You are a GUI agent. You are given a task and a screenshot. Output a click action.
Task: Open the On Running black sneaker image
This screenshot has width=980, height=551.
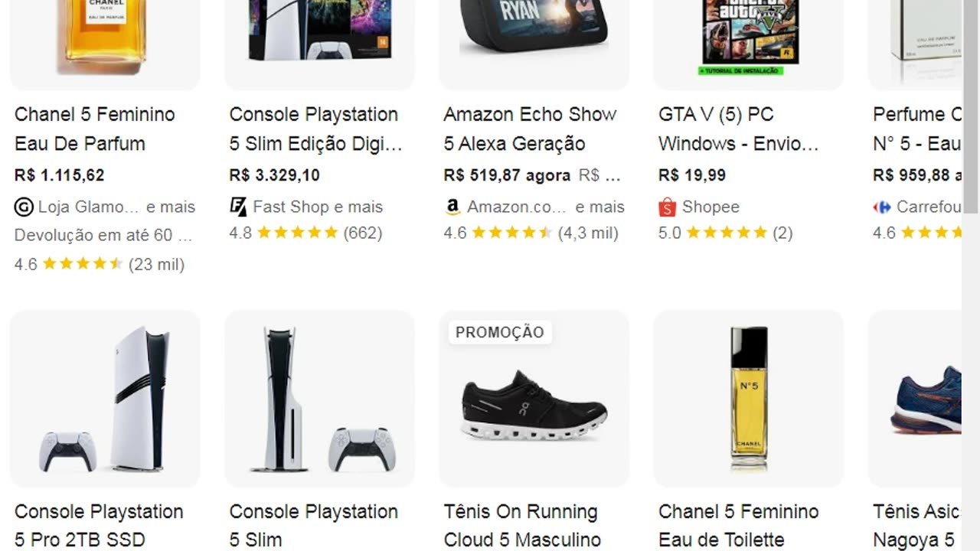534,406
